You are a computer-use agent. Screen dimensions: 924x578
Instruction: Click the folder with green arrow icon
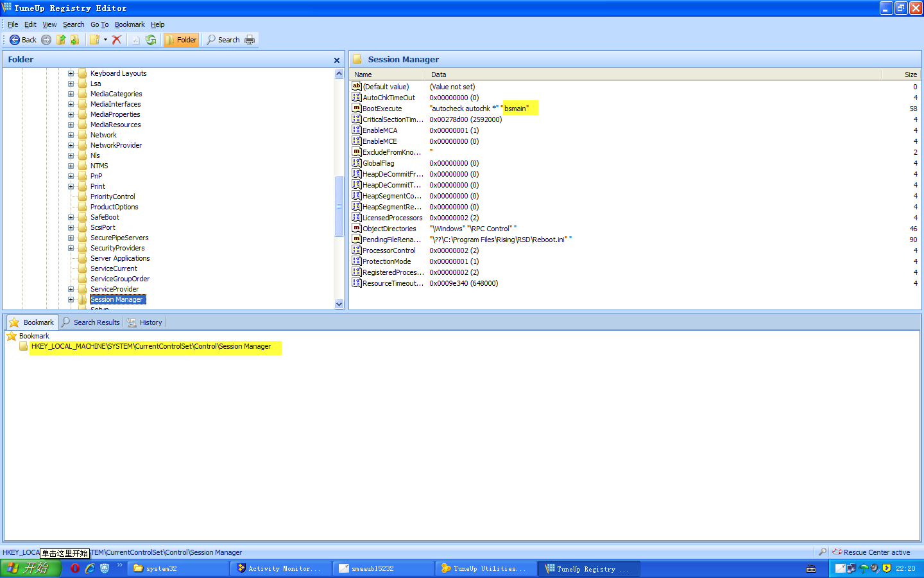coord(75,40)
